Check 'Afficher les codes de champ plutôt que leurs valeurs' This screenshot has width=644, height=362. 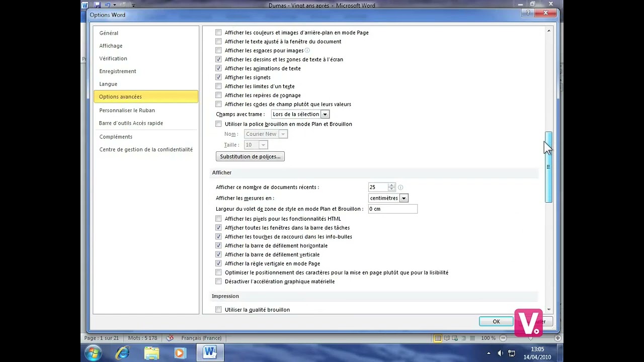[x=218, y=105]
